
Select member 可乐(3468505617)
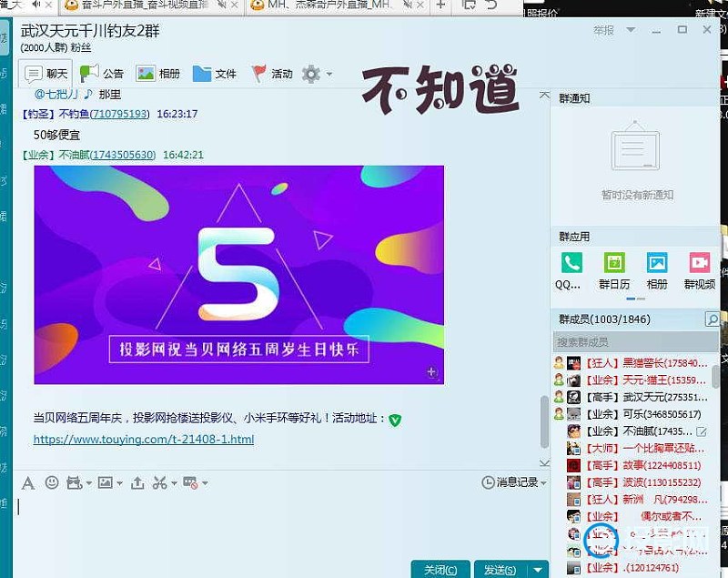[x=634, y=414]
